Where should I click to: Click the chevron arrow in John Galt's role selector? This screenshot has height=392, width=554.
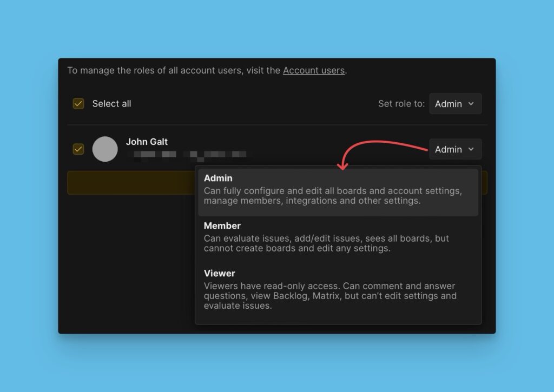point(471,149)
